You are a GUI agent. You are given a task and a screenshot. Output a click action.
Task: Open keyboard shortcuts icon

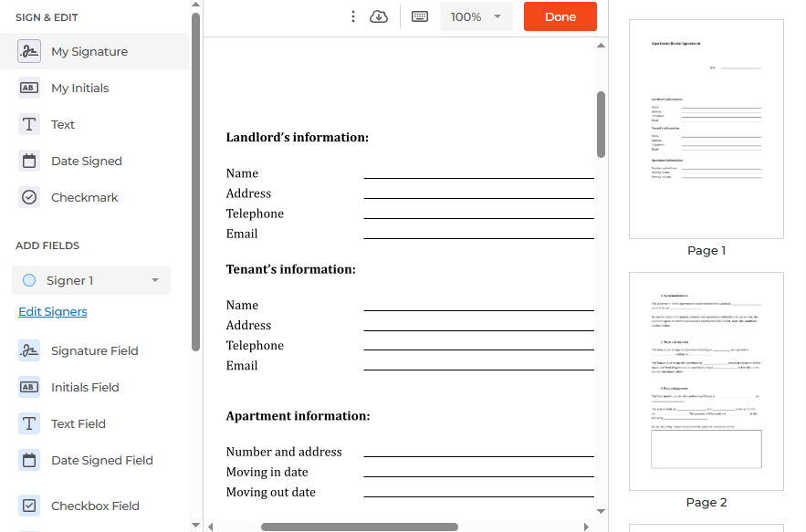(x=420, y=16)
